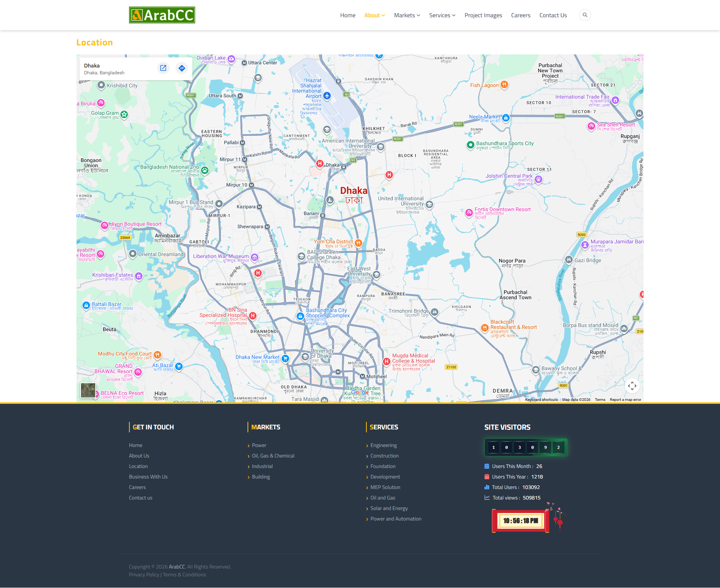This screenshot has height=588, width=720.
Task: Open footer Location link
Action: click(x=138, y=466)
